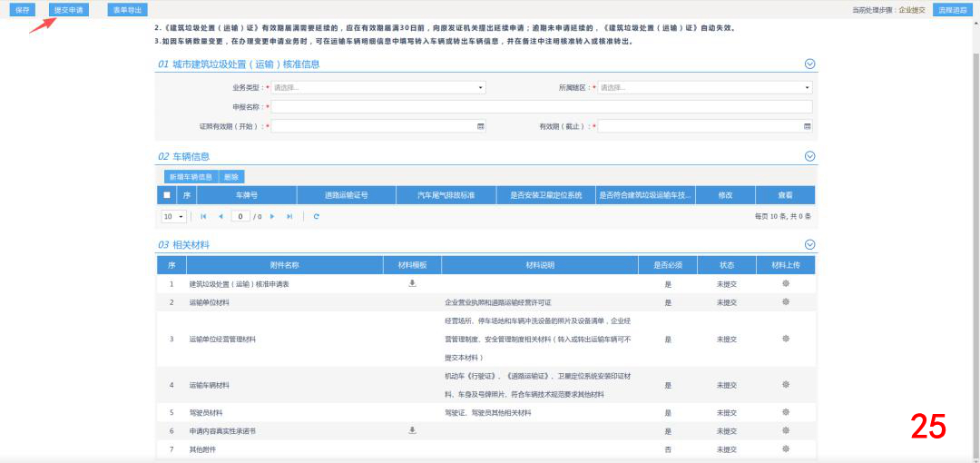
Task: Click the 申报名称 input field
Action: (x=542, y=107)
